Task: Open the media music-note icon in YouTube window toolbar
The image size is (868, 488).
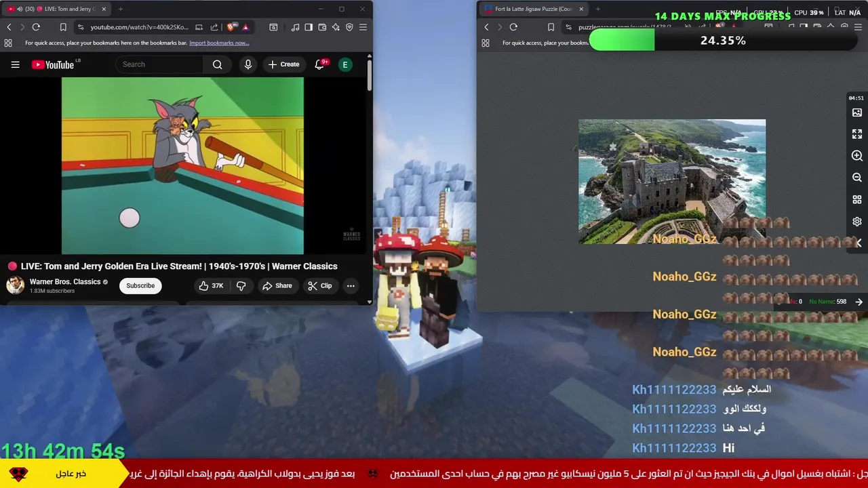Action: [295, 27]
